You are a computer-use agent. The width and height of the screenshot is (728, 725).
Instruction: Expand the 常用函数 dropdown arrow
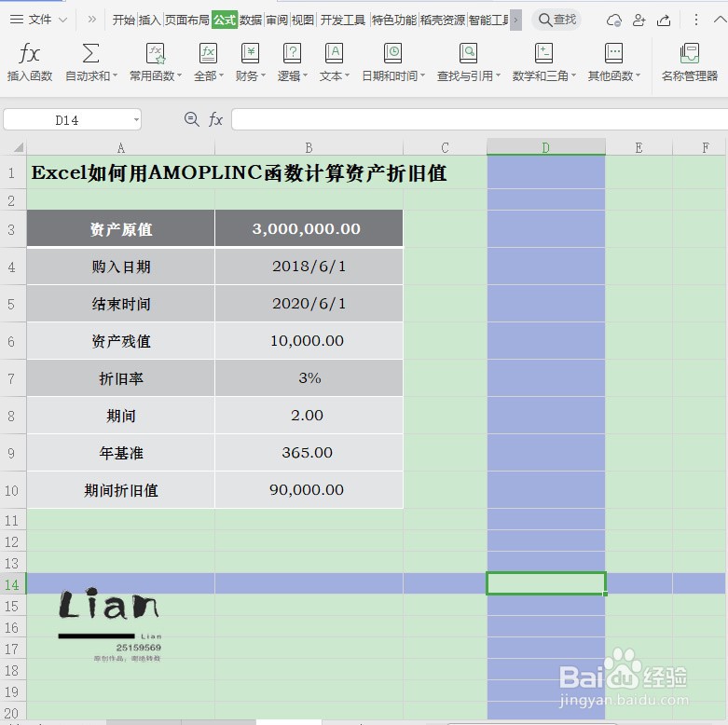point(179,75)
